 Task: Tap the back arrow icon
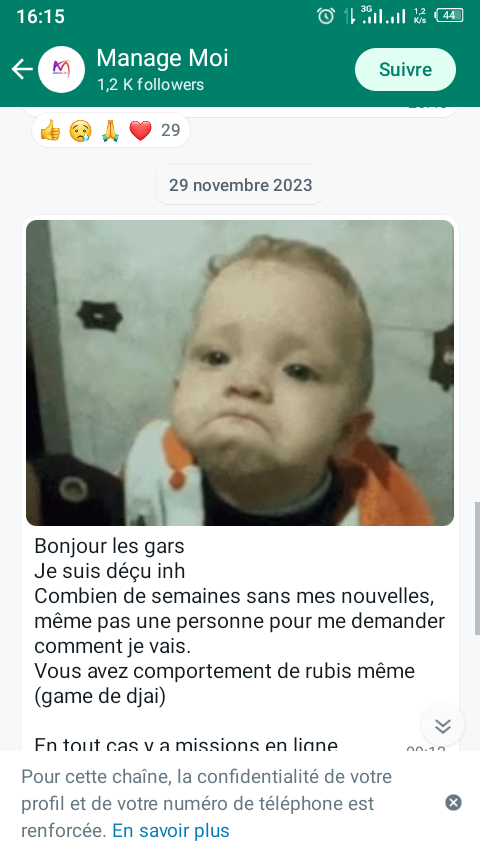22,69
